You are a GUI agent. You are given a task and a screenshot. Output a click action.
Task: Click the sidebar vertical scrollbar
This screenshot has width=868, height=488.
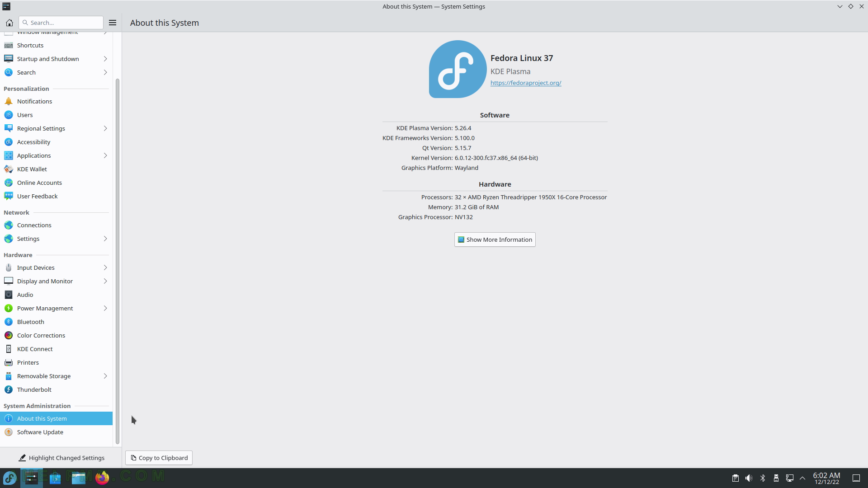pyautogui.click(x=118, y=261)
